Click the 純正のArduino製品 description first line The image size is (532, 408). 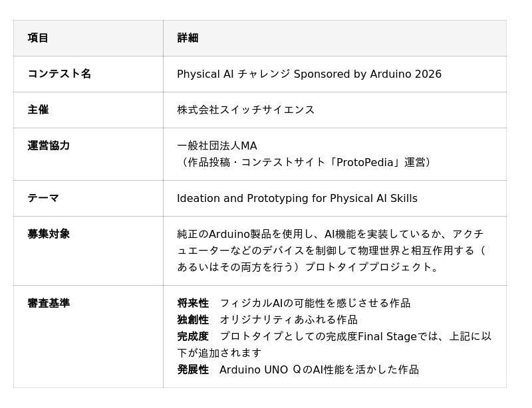[x=330, y=234]
